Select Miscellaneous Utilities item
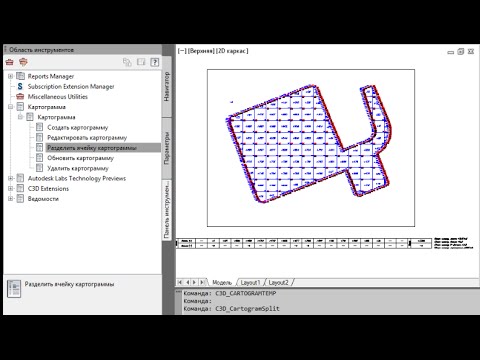Screen dimensions: 480x360 click(58, 97)
